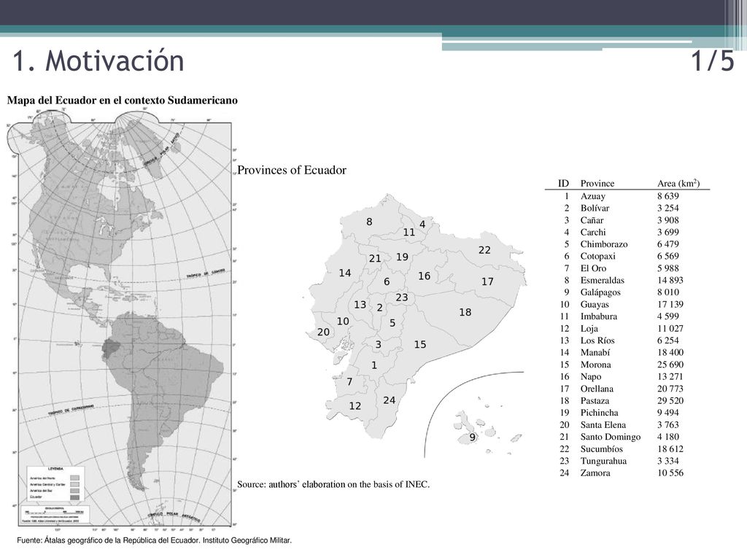Select the 'Cañar' table entry
747x560 pixels.
pos(592,220)
